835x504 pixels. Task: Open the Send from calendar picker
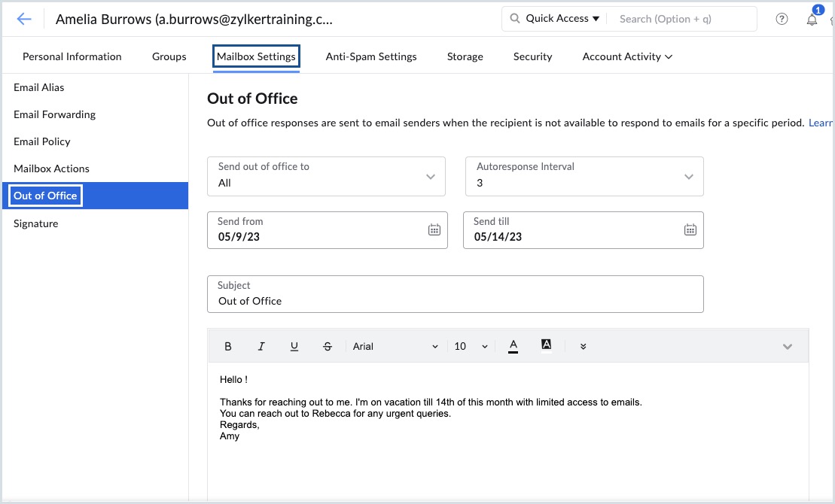(x=434, y=230)
